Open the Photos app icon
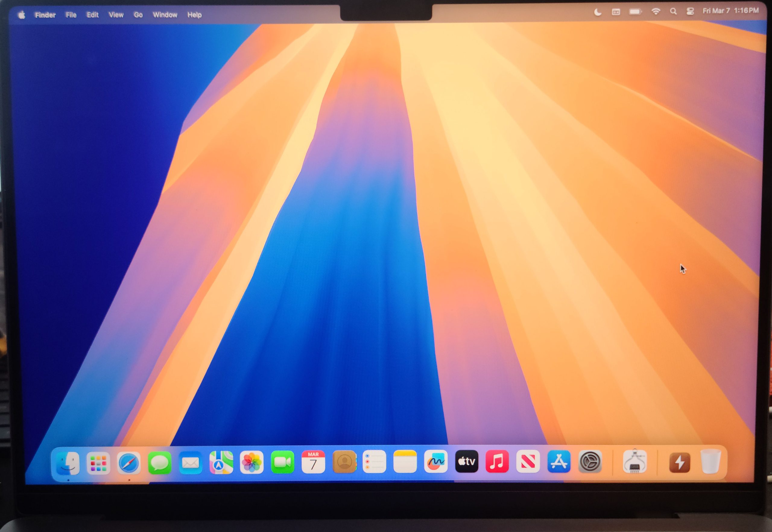The height and width of the screenshot is (532, 772). 252,462
